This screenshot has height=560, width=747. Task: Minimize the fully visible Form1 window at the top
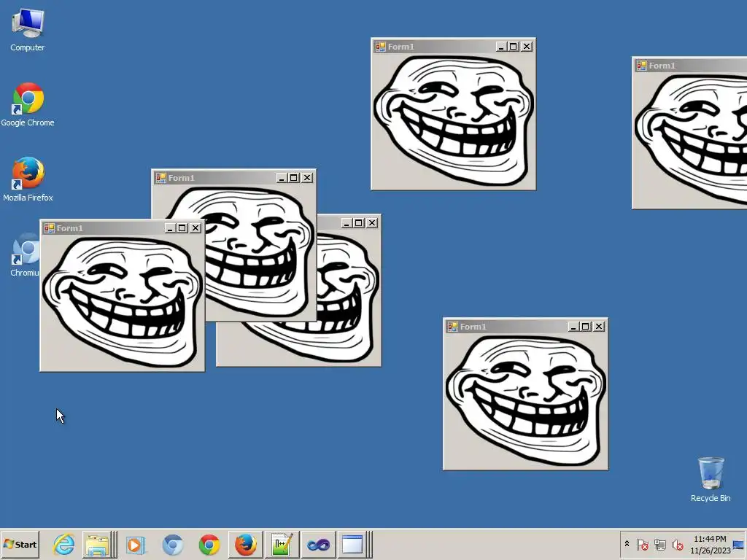click(501, 46)
